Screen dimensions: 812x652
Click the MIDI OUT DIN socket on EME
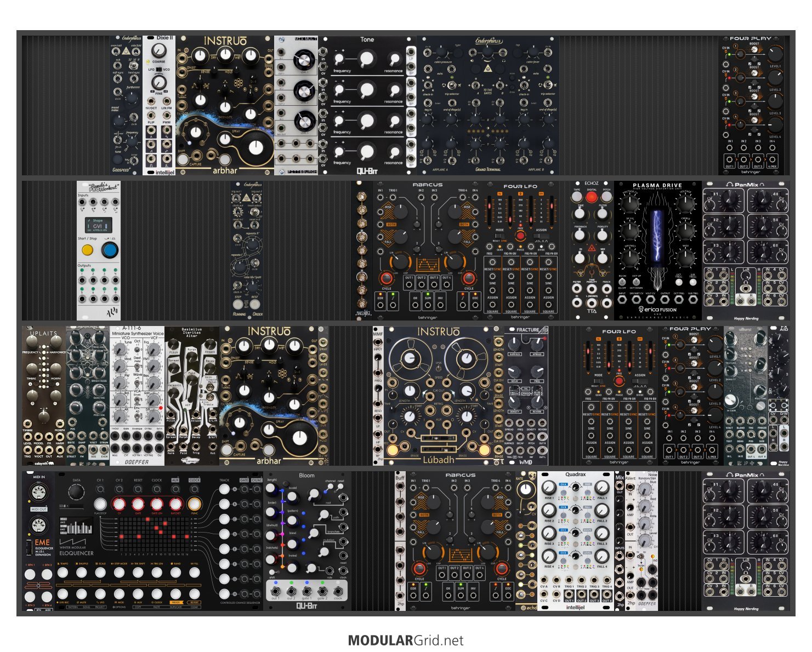(39, 526)
